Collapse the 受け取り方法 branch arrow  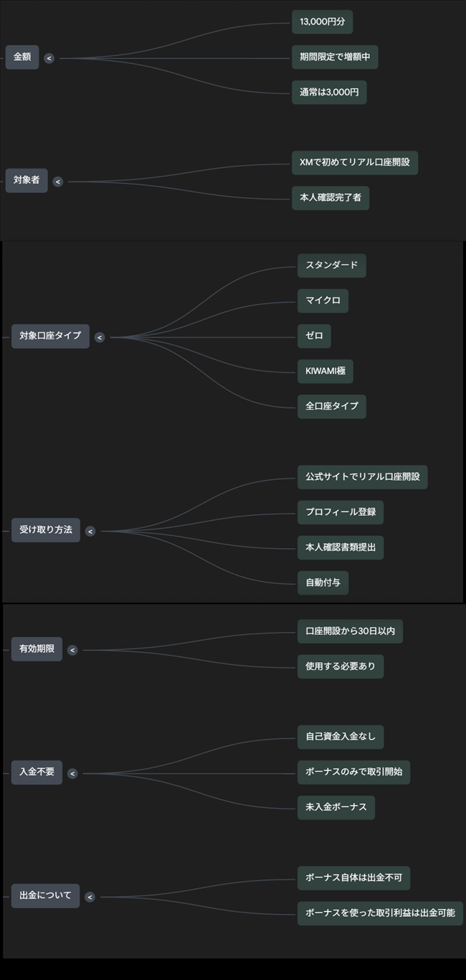click(x=90, y=532)
